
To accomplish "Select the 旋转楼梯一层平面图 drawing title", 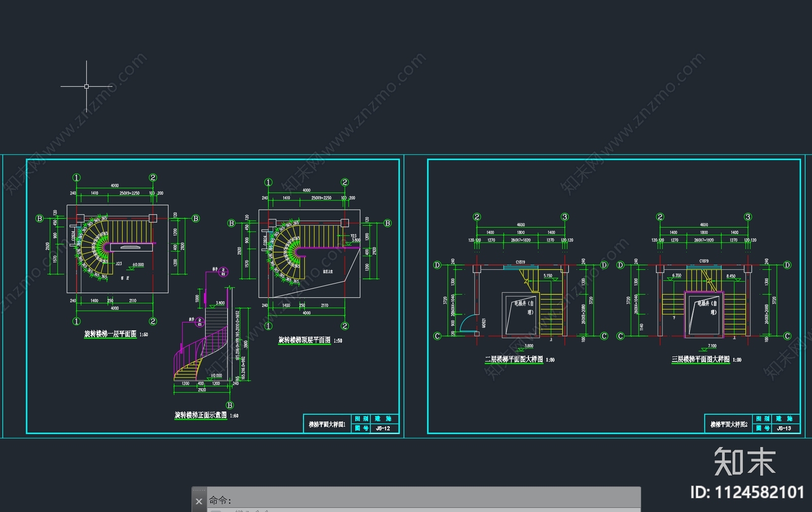I will 110,334.
